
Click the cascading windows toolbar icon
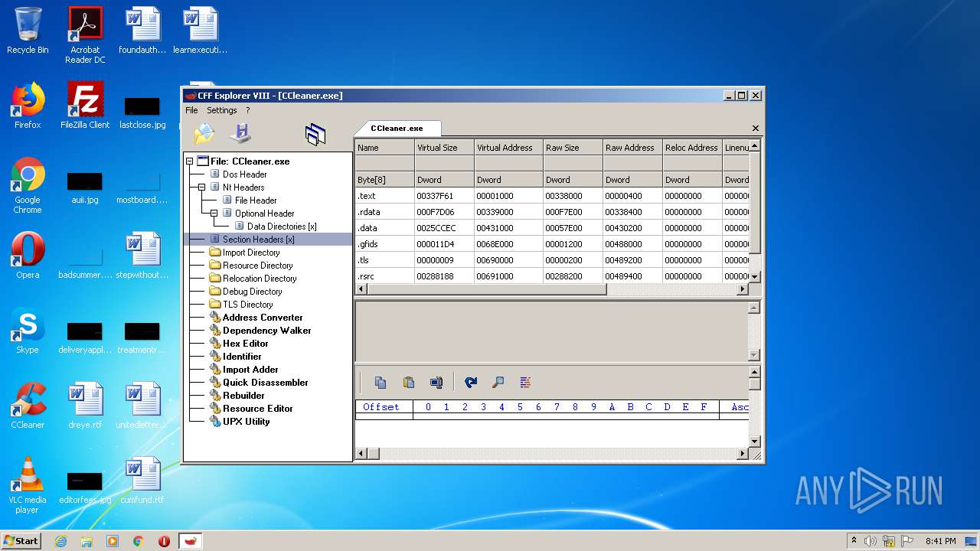pyautogui.click(x=315, y=135)
